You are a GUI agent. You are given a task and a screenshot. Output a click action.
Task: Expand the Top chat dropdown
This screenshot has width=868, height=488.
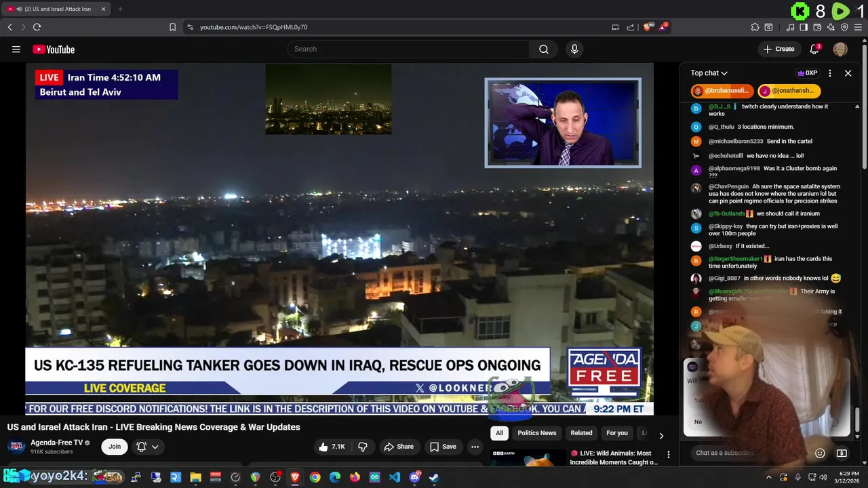pos(709,73)
